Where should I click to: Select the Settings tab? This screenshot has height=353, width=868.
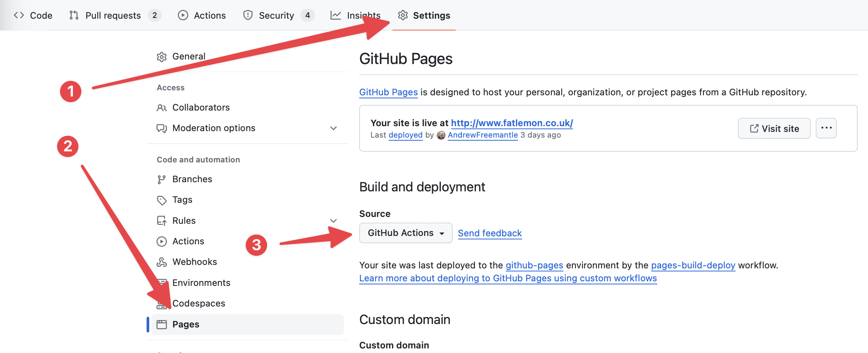click(x=424, y=15)
